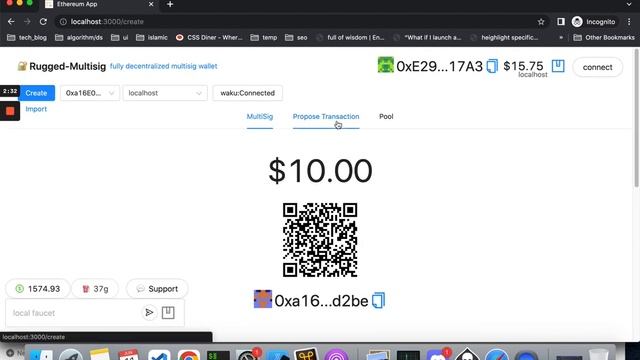Copy the 0xE29...17A3 account address

[492, 66]
